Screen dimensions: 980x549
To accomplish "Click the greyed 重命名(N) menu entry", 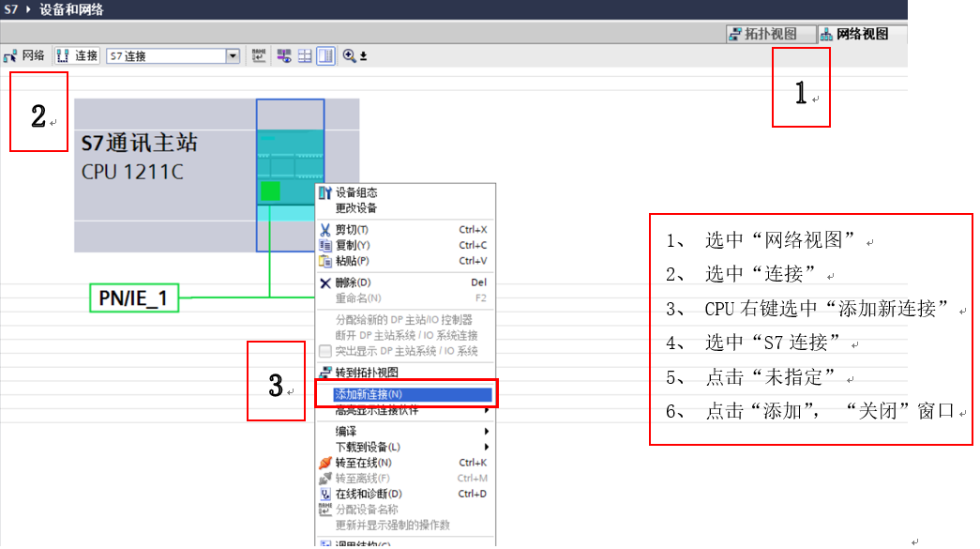I will click(406, 298).
